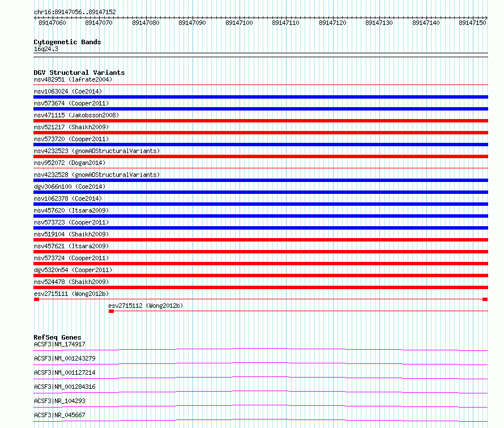Viewport: 504px width, 428px height.
Task: Click gene label ACSF3|NM_174917
Action: tap(59, 344)
